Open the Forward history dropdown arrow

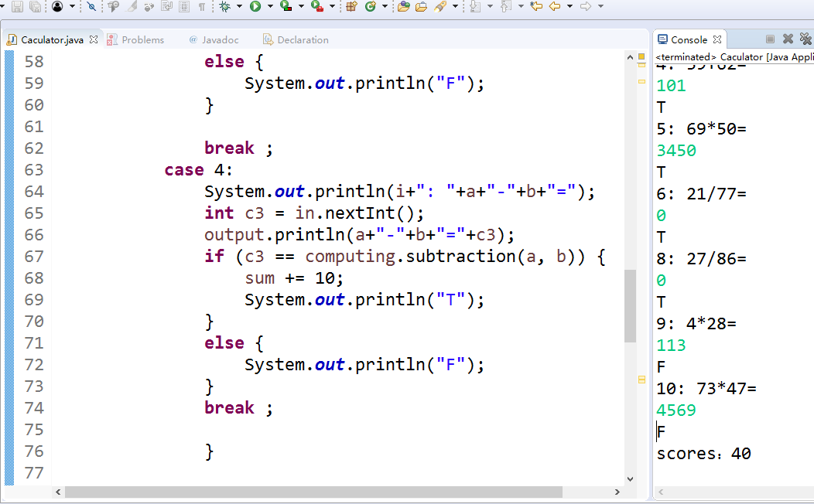point(600,6)
